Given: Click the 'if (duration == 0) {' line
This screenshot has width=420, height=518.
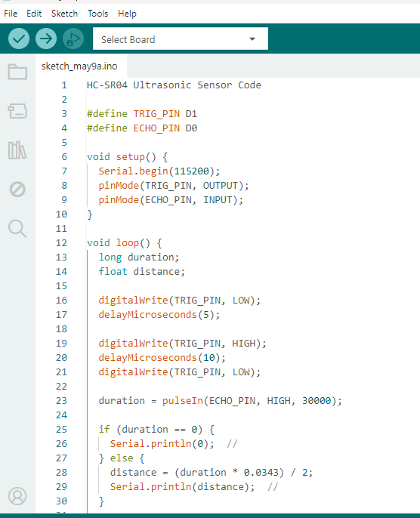Looking at the screenshot, I should tap(156, 430).
